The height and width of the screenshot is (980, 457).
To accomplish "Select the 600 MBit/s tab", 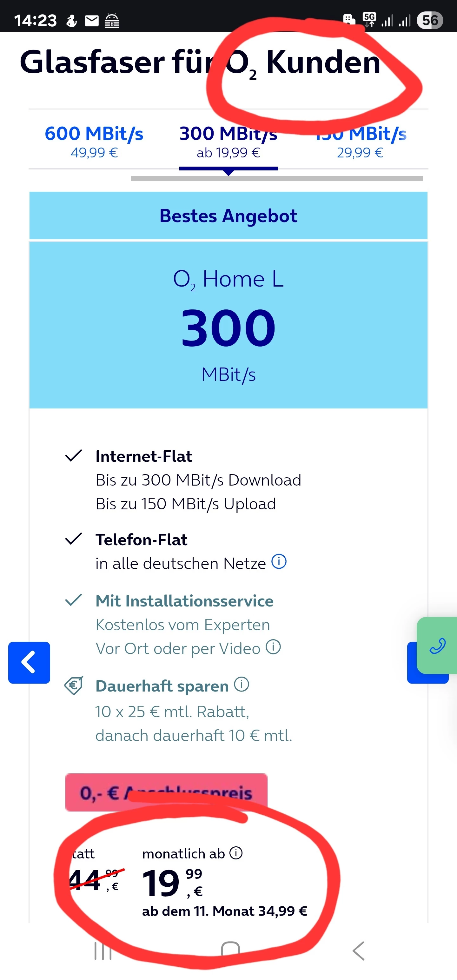I will coord(94,142).
